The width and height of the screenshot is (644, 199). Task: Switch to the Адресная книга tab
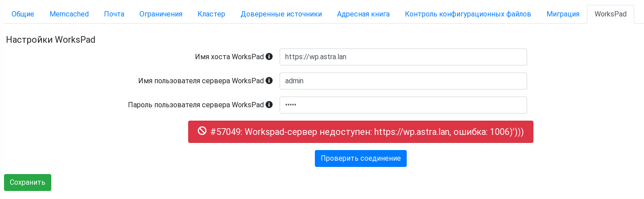tap(363, 14)
